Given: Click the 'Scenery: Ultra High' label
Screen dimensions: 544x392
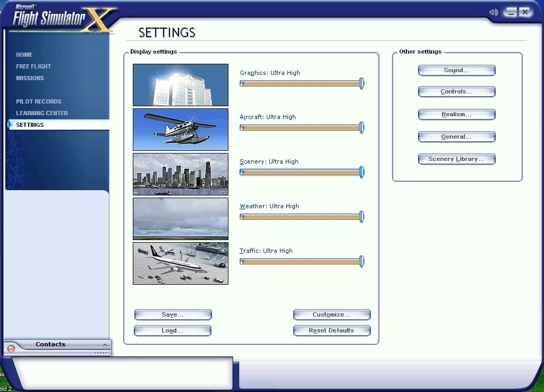Looking at the screenshot, I should tap(269, 161).
